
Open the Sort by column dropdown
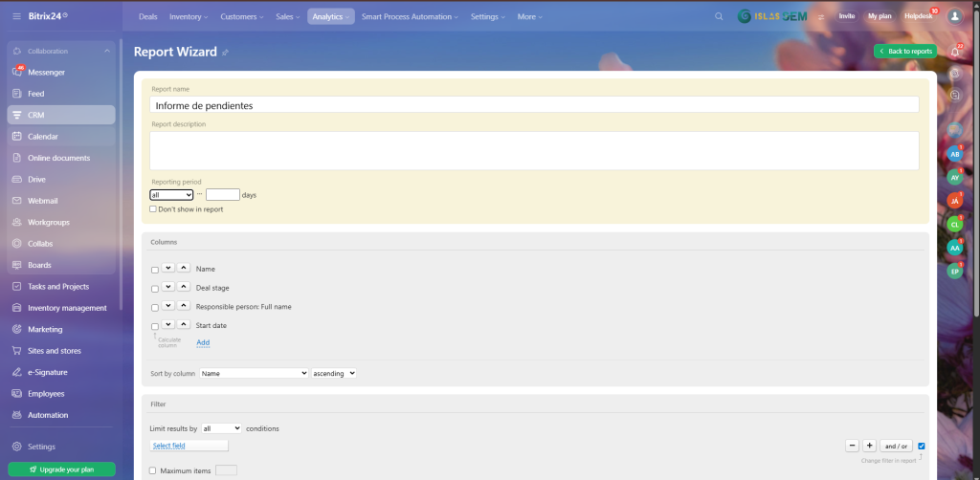[x=254, y=373]
